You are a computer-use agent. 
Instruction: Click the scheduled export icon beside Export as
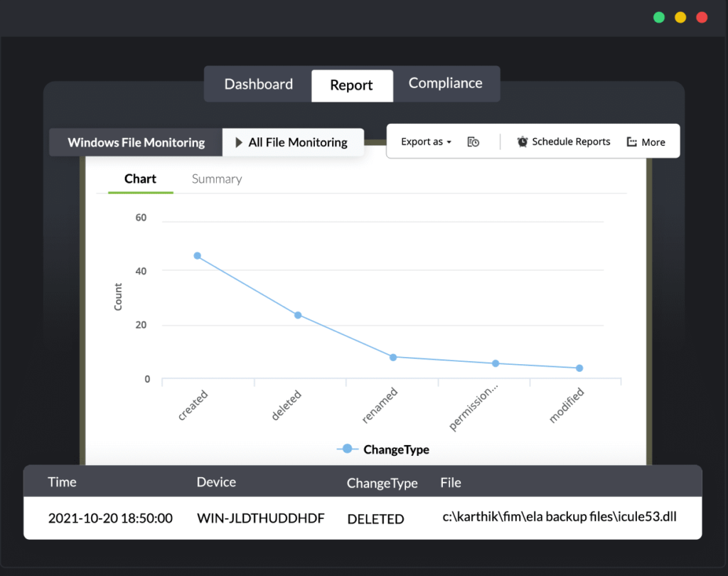click(x=473, y=142)
